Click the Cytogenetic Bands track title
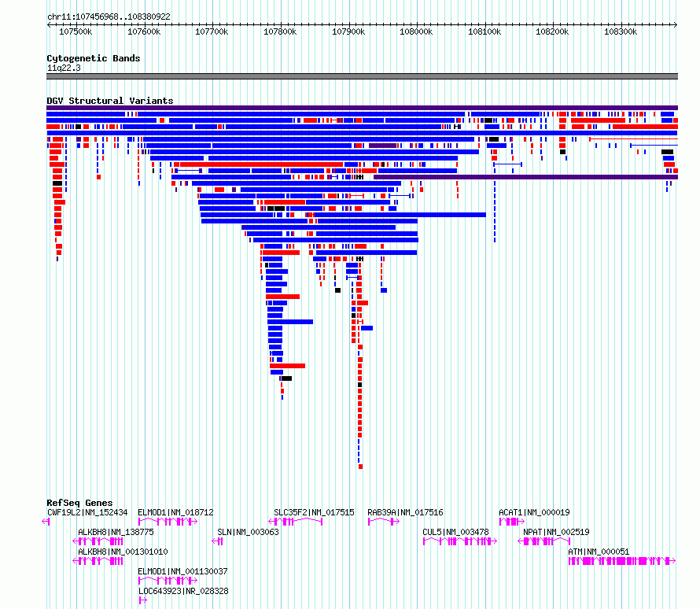 click(94, 58)
